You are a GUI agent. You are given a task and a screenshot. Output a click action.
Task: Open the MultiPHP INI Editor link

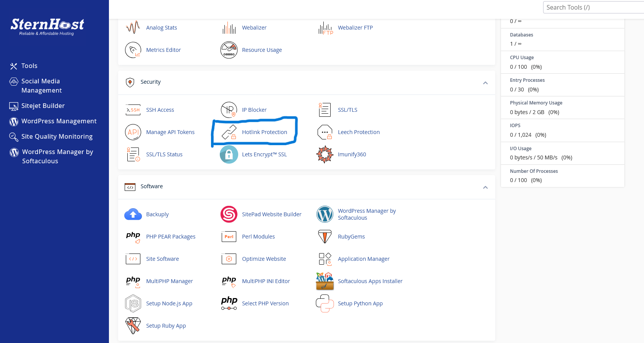(x=266, y=281)
